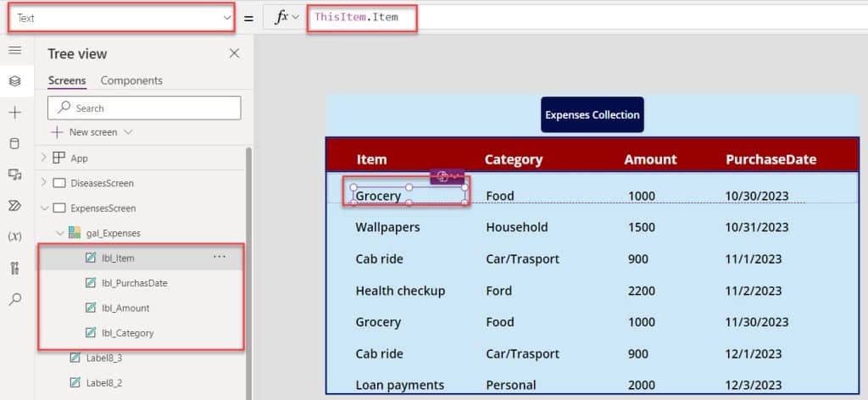Click the label icon next to Label8_3
Screen dimensions: 868x400
click(x=75, y=358)
